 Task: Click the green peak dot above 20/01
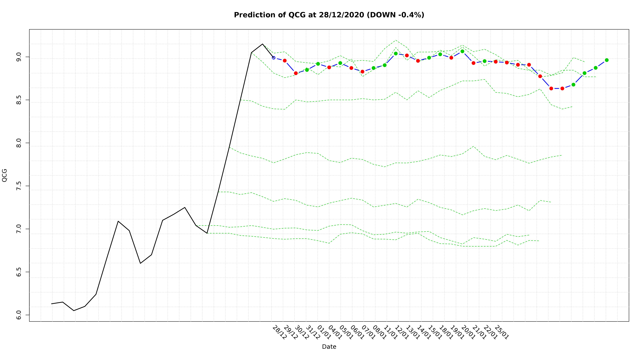pyautogui.click(x=462, y=51)
